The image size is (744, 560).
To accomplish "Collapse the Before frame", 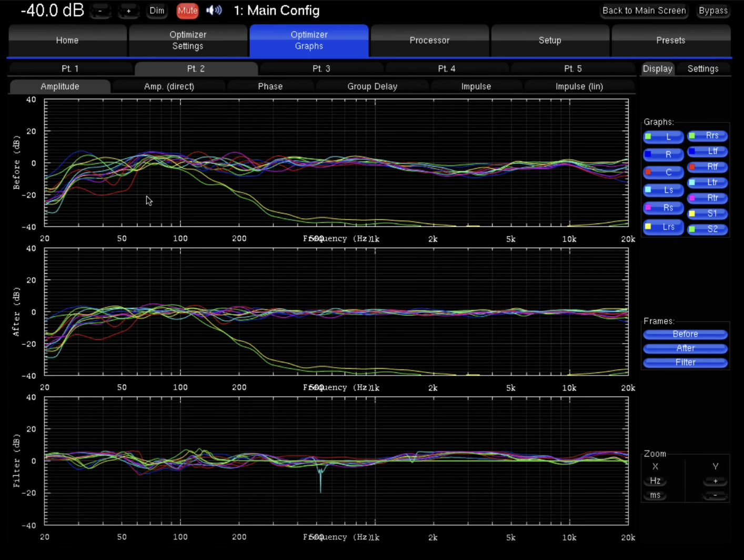I will point(685,334).
